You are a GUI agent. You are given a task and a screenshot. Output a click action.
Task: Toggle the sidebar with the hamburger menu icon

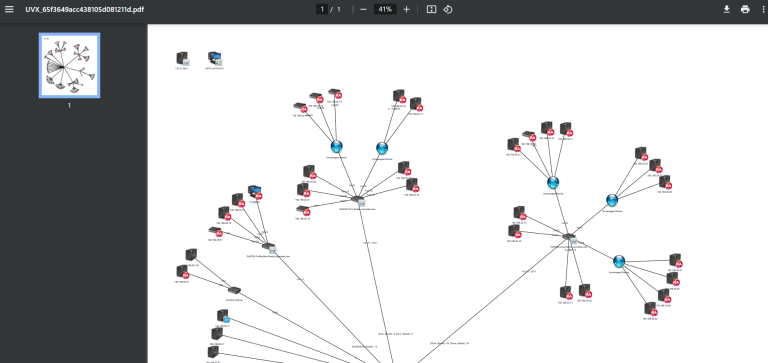pos(9,9)
